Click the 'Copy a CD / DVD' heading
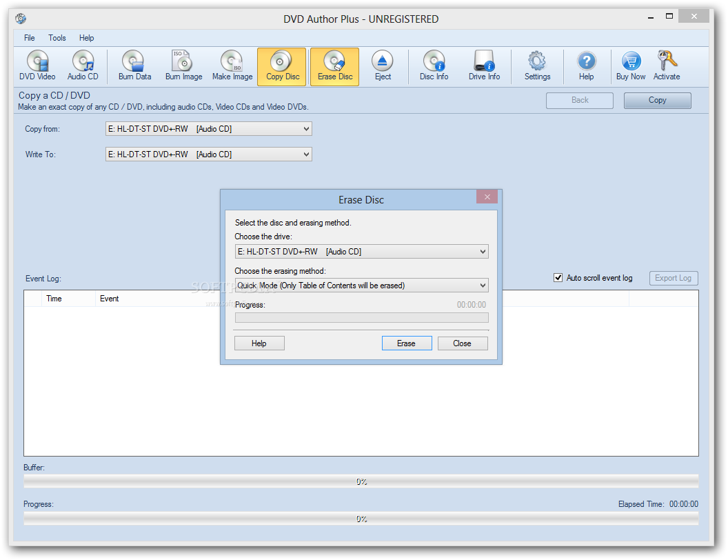 pyautogui.click(x=54, y=95)
